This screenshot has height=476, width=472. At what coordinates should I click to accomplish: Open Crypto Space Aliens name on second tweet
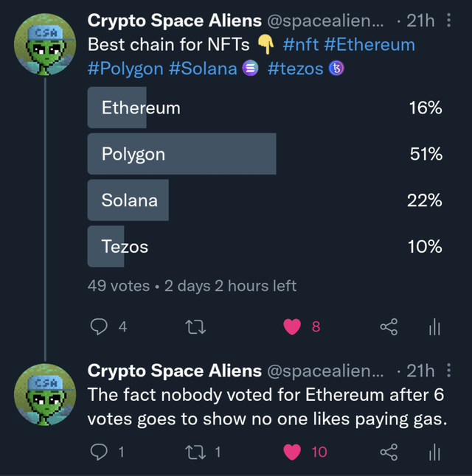[174, 370]
